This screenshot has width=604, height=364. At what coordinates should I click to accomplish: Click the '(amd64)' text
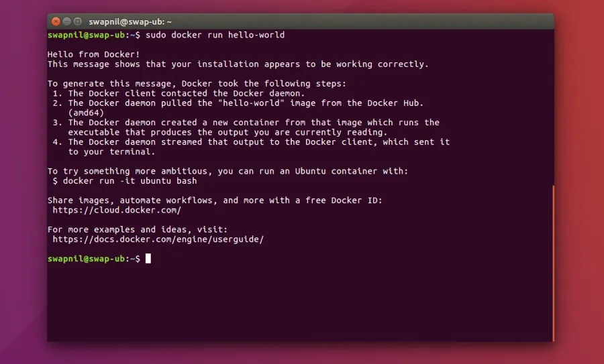coord(86,113)
